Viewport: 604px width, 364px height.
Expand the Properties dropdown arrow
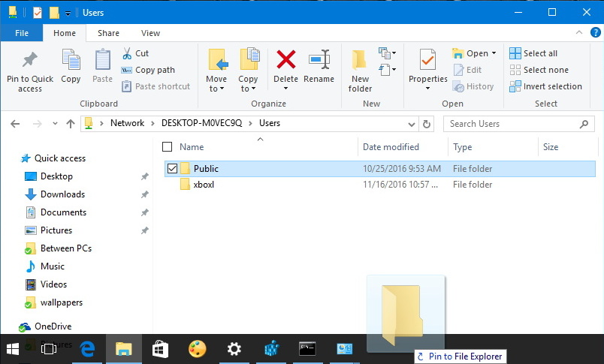pos(427,89)
